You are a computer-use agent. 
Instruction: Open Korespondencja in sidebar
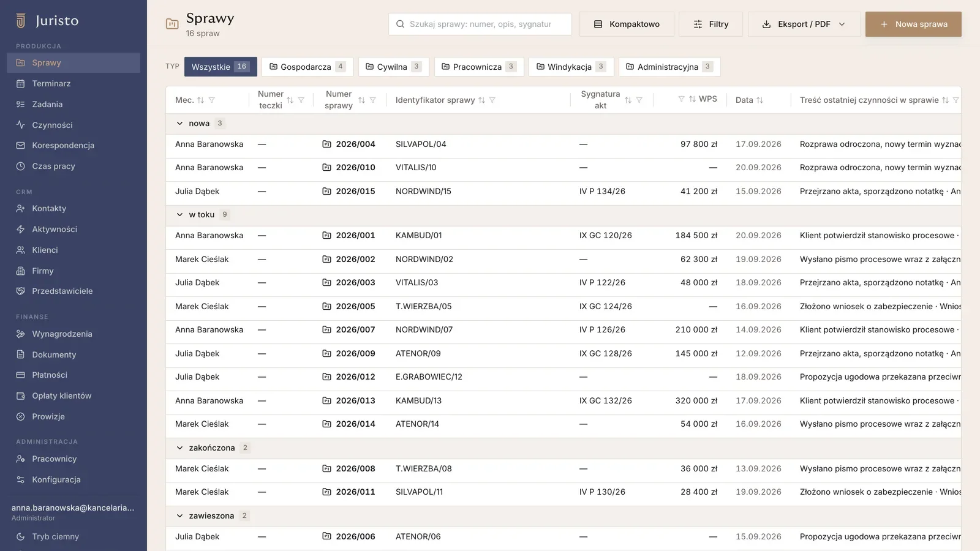73,145
